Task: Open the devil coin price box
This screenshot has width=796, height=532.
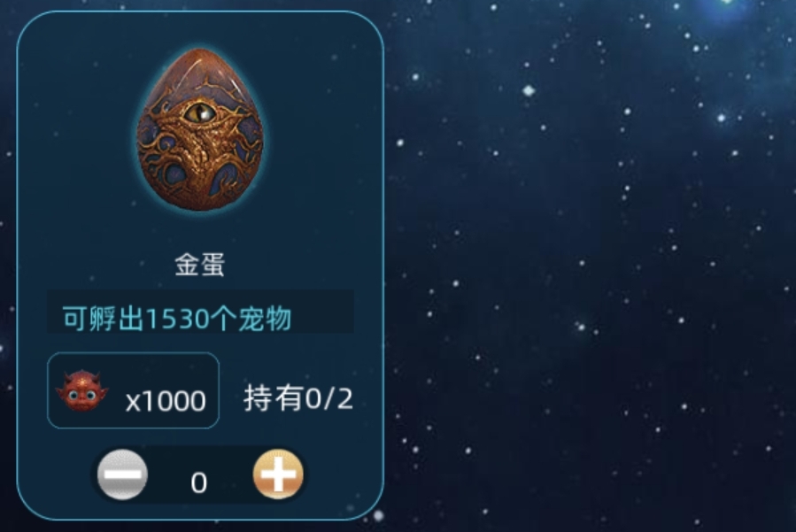Action: click(133, 390)
